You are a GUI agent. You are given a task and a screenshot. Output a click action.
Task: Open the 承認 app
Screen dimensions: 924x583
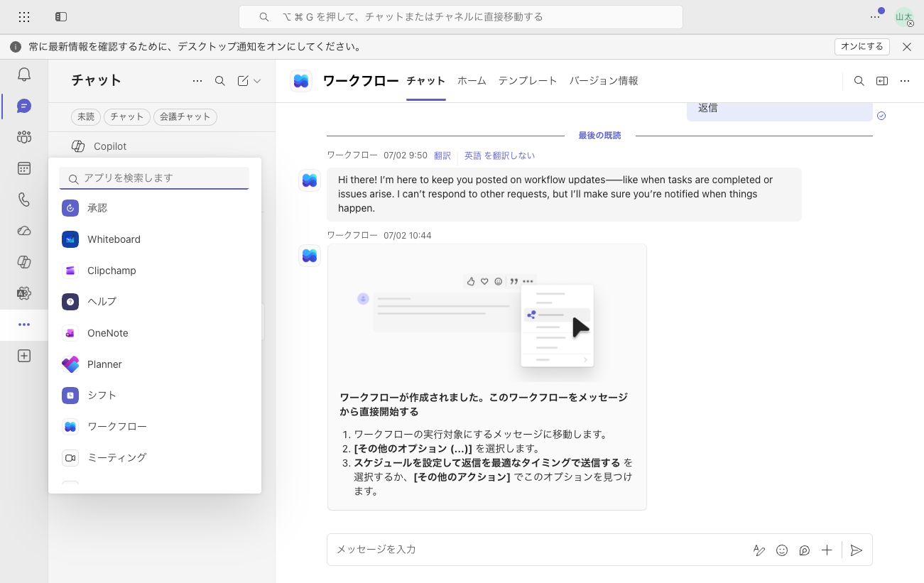pyautogui.click(x=155, y=208)
